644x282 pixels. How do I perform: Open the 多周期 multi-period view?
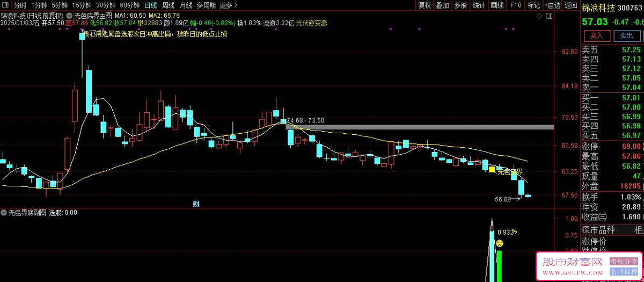click(x=206, y=5)
